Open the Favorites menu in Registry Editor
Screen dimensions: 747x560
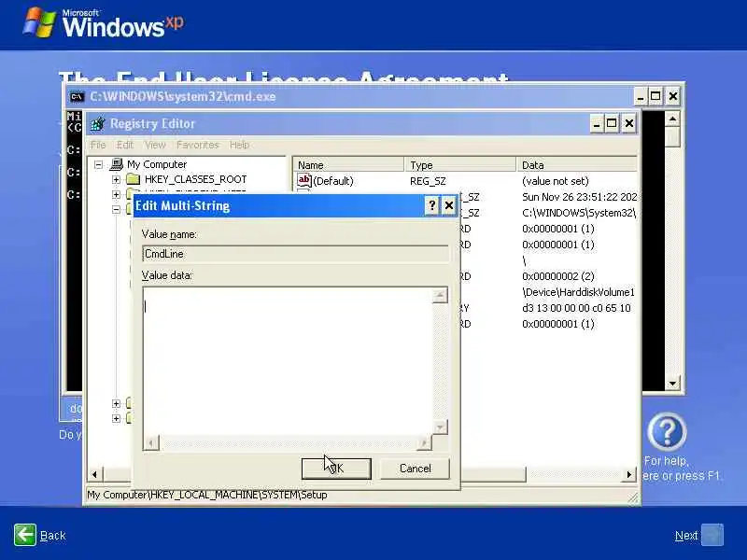tap(198, 145)
